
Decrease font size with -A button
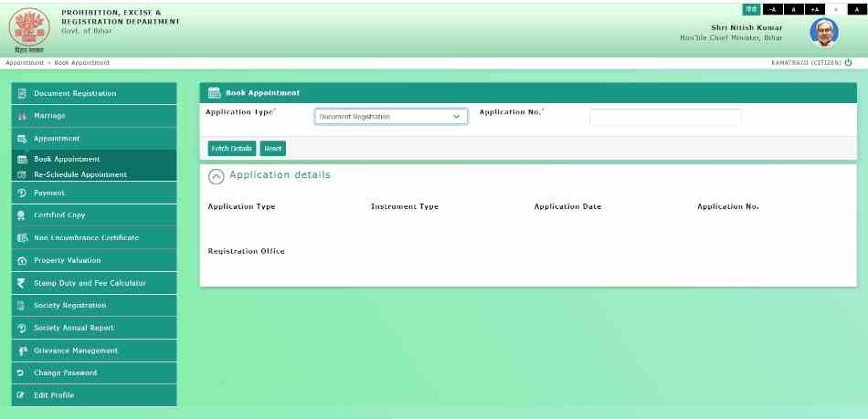[773, 9]
